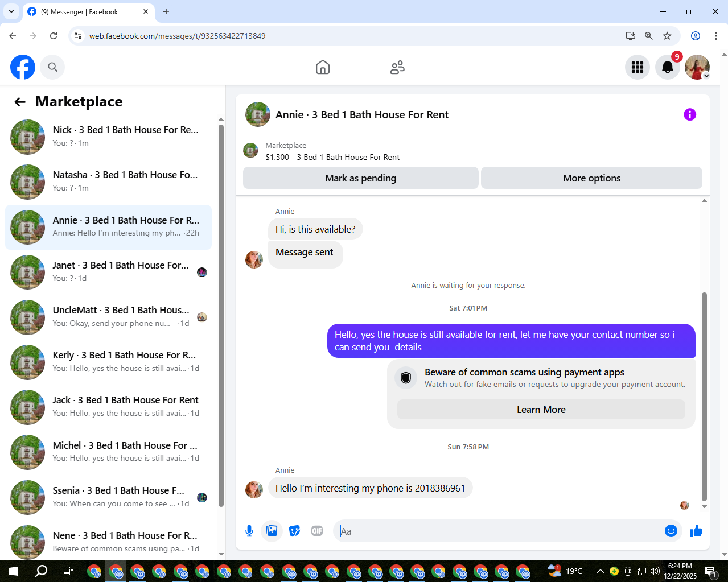Image resolution: width=728 pixels, height=582 pixels.
Task: Click Annie's avatar in chat header
Action: [258, 114]
